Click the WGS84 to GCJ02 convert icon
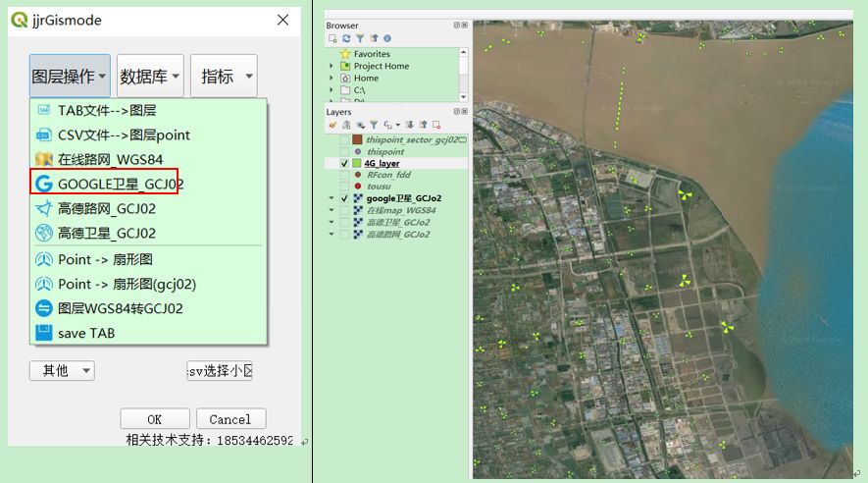Screen dimensions: 868x483 point(44,308)
